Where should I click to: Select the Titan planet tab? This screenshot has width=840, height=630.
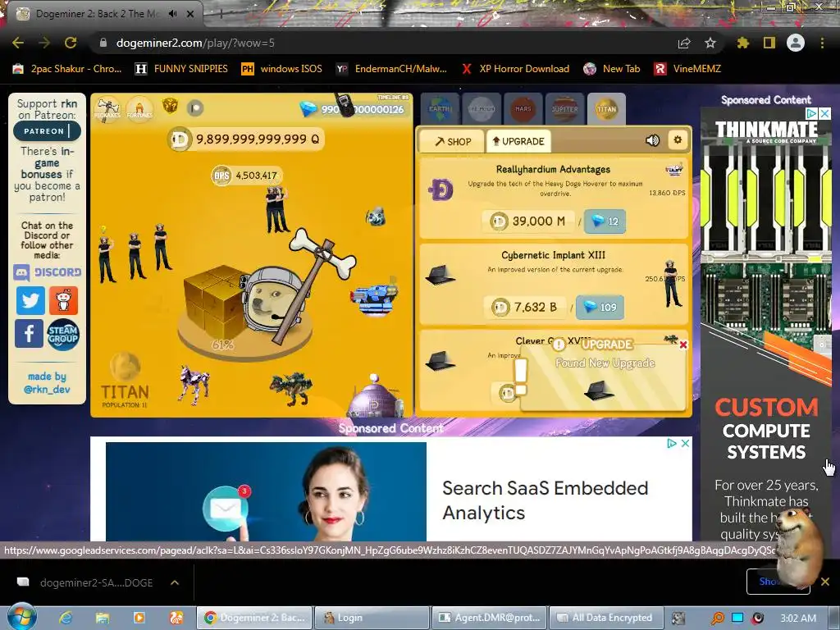(606, 109)
